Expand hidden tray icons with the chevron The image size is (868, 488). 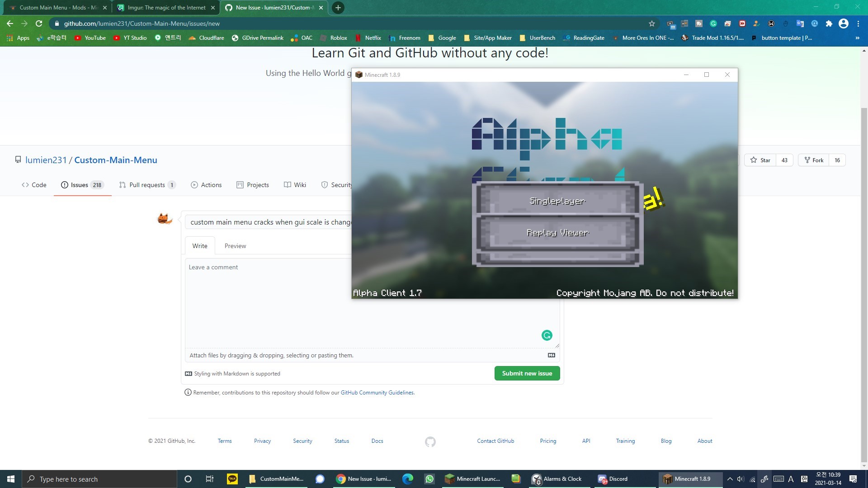point(729,479)
